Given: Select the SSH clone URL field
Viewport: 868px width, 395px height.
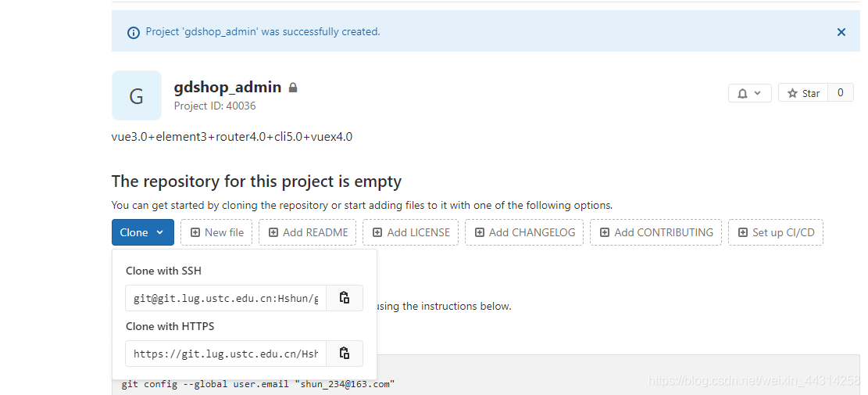Looking at the screenshot, I should tap(226, 298).
